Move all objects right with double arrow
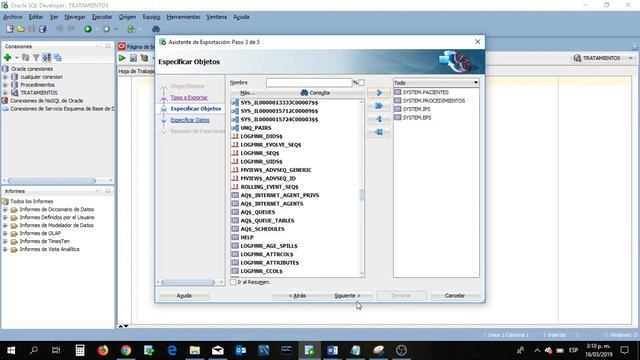The width and height of the screenshot is (640, 360). point(379,106)
